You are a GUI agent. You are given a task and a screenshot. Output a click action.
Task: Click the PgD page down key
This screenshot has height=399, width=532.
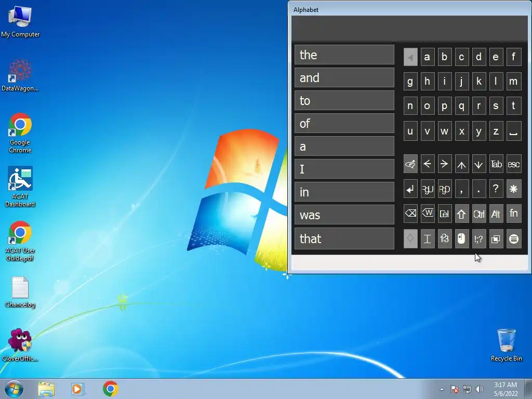(x=445, y=189)
